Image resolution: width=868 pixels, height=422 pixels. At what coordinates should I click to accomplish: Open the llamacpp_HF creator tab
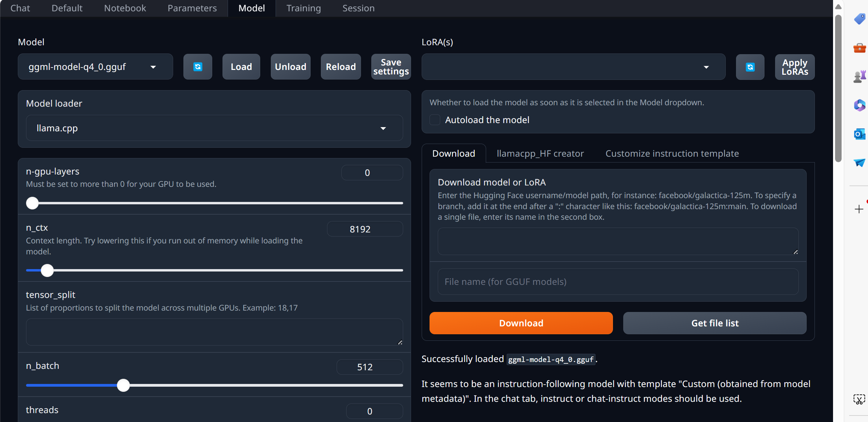[540, 154]
